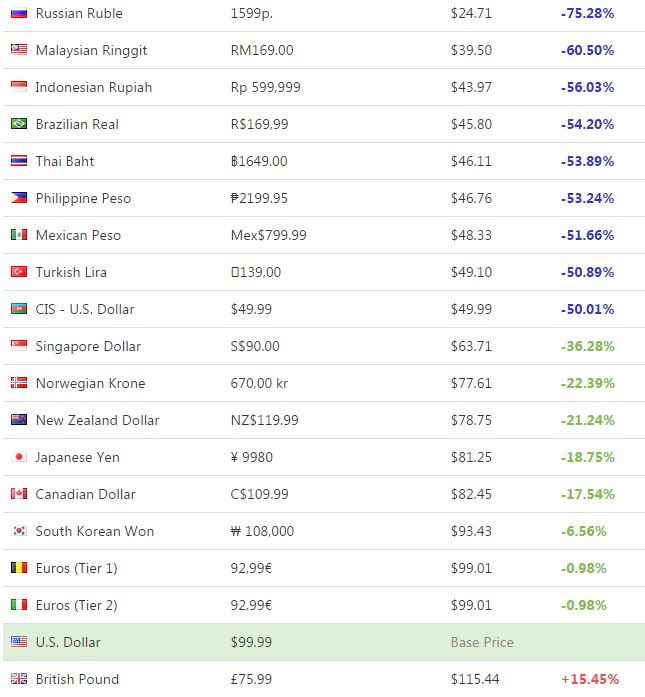Image resolution: width=645 pixels, height=697 pixels.
Task: Select the Thai Baht currency name
Action: coord(64,161)
